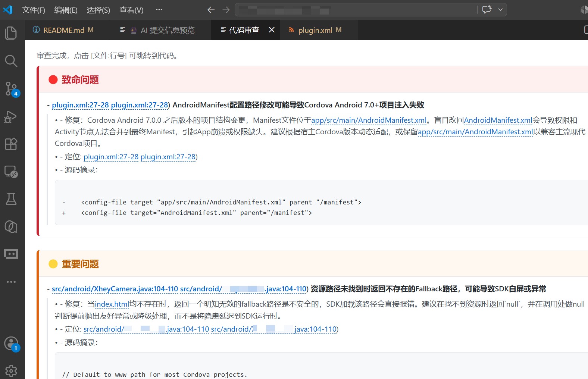588x379 pixels.
Task: Open Source Control view with 4 changes
Action: (x=11, y=89)
